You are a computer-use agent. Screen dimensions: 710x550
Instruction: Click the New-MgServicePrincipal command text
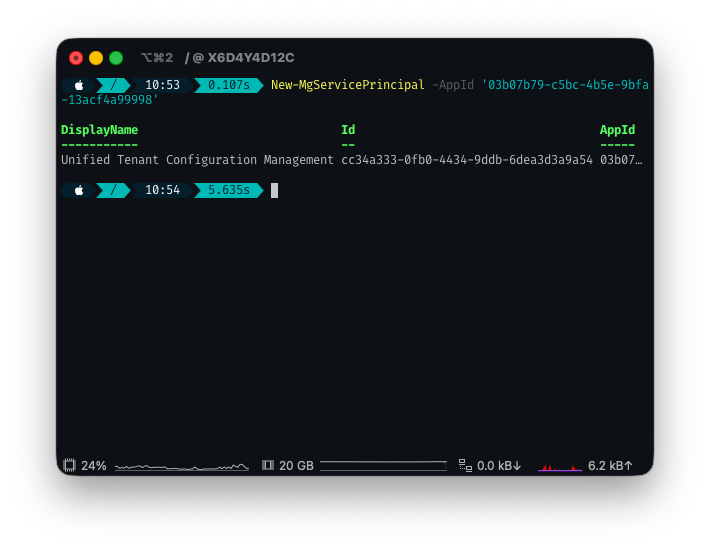[x=347, y=85]
